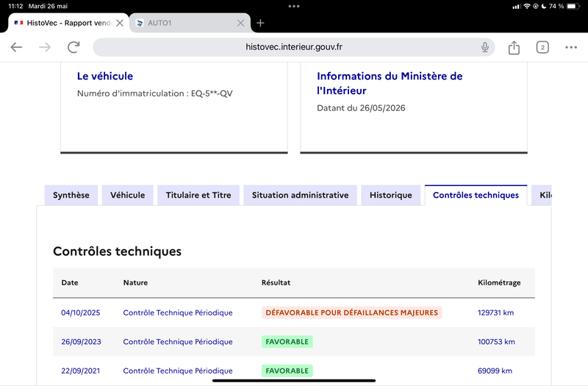Tap the multitasking three dots at top
The height and width of the screenshot is (386, 588).
pos(293,6)
